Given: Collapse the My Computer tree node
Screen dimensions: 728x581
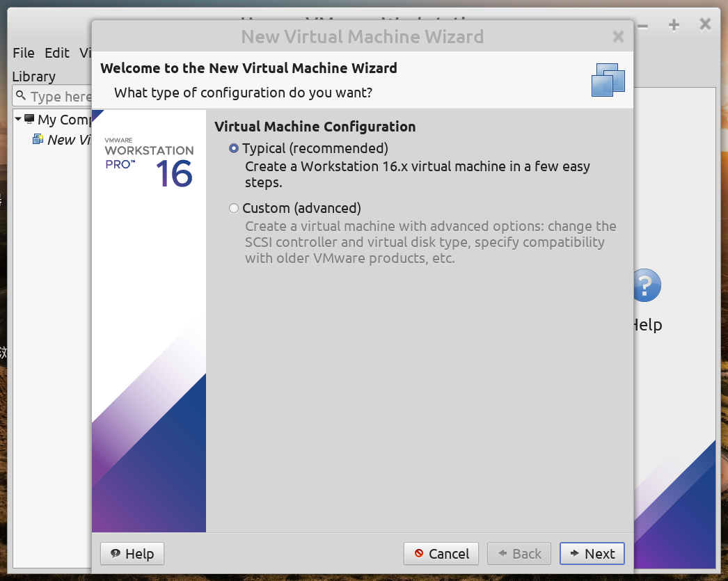Looking at the screenshot, I should tap(18, 119).
